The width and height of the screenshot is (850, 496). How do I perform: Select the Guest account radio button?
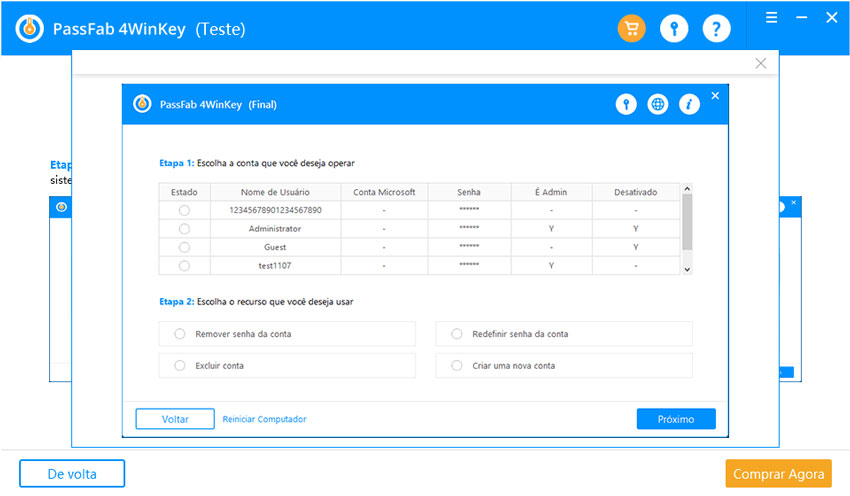click(184, 247)
